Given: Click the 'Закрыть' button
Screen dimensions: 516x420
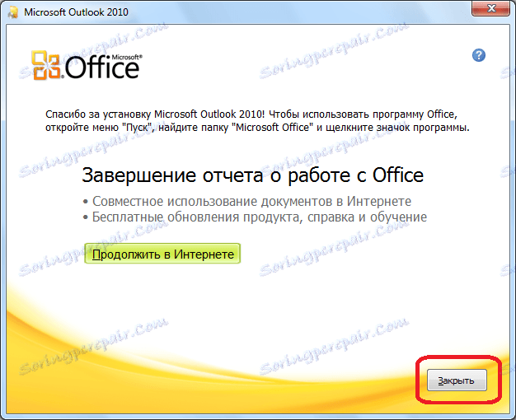Looking at the screenshot, I should pos(457,380).
